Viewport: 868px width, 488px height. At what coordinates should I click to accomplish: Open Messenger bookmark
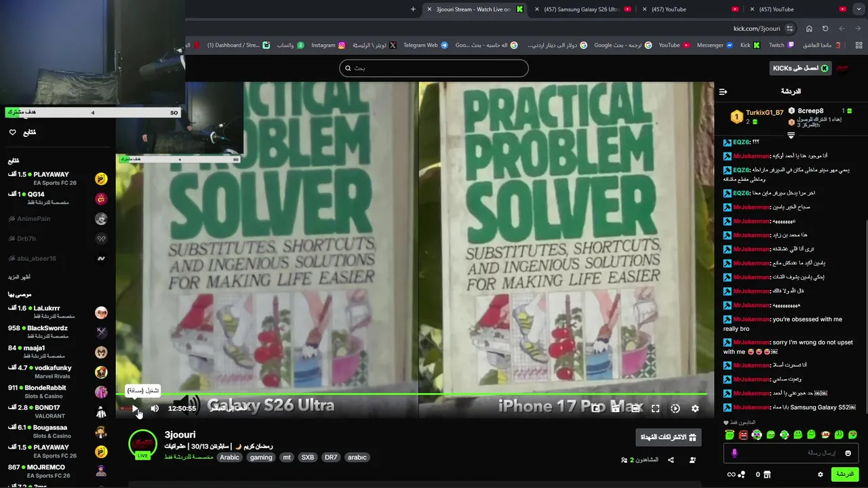(715, 45)
